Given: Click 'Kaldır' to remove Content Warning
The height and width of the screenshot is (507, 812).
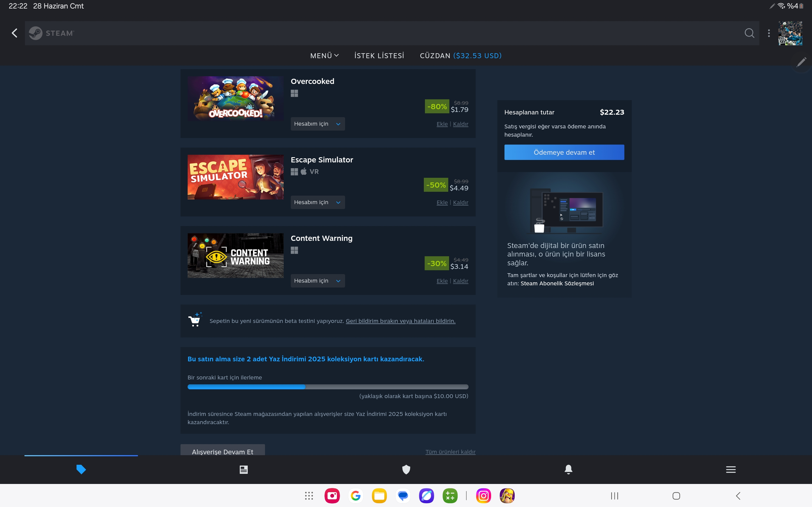Looking at the screenshot, I should click(x=461, y=281).
